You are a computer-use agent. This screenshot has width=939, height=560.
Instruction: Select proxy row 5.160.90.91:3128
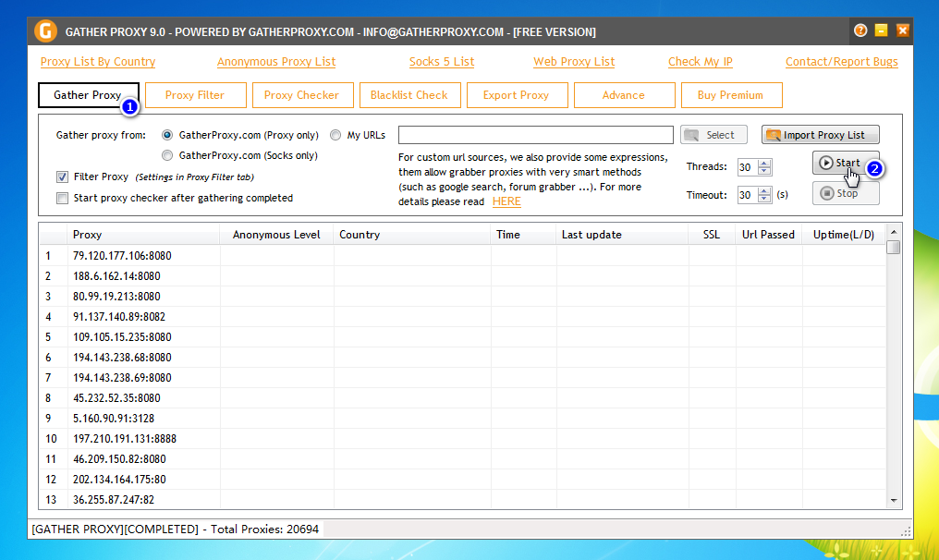[x=462, y=419]
